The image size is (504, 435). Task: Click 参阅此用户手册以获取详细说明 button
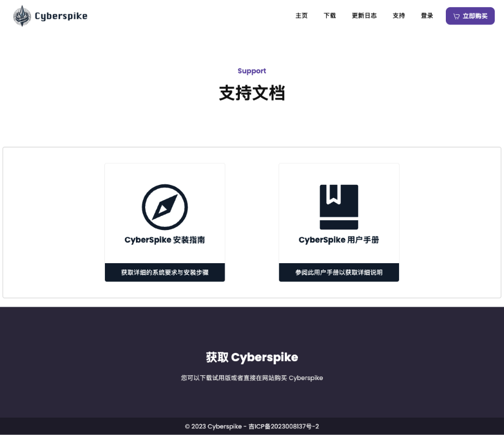coord(339,272)
